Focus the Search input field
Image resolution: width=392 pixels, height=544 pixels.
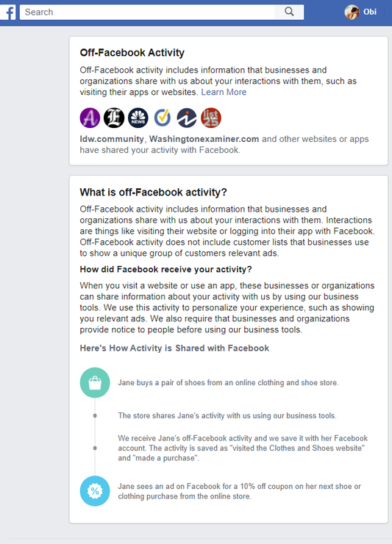pos(147,12)
